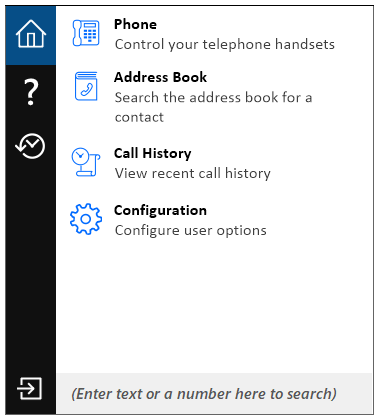The image size is (378, 418).
Task: Click blank sidebar area above exit icon
Action: click(x=31, y=267)
